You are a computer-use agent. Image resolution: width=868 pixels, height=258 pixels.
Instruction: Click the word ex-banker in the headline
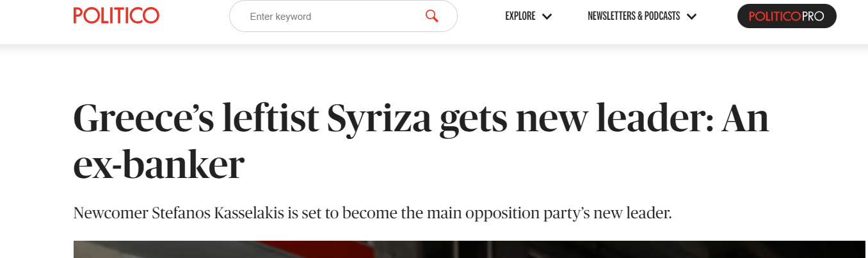point(159,165)
